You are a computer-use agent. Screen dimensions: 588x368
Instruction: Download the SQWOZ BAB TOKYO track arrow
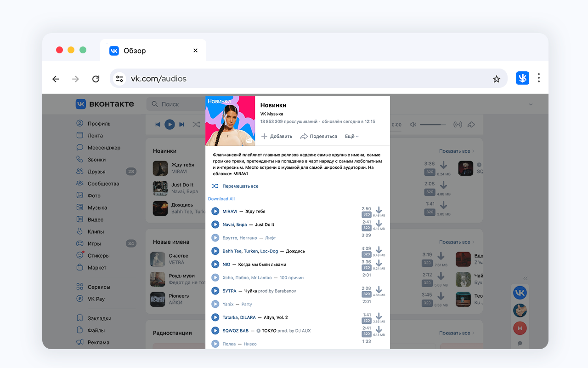click(x=379, y=330)
